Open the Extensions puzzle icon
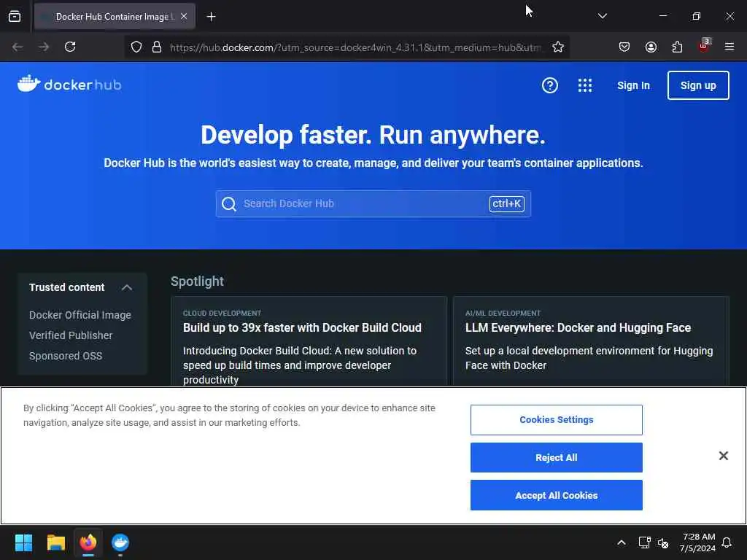This screenshot has width=747, height=560. tap(677, 47)
